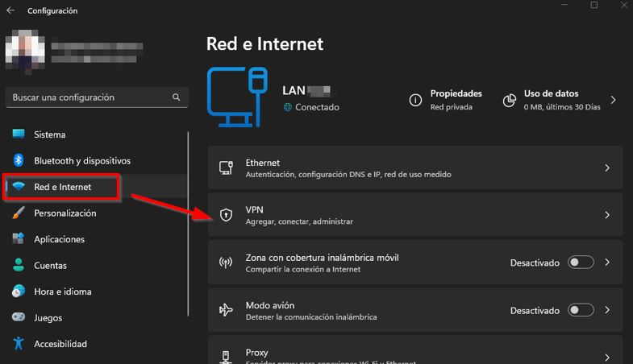Image resolution: width=633 pixels, height=364 pixels.
Task: Select Bluetooth y dispositivos in sidebar
Action: tap(81, 161)
